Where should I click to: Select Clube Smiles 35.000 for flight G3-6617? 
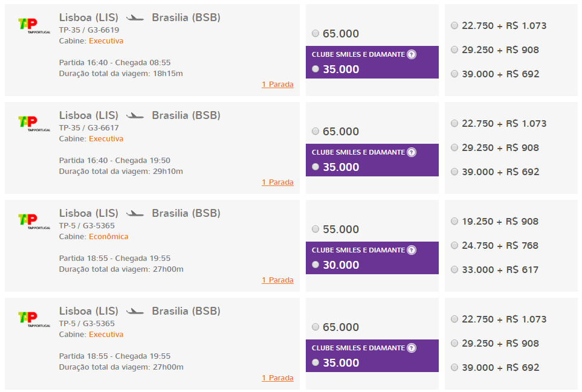pyautogui.click(x=315, y=167)
